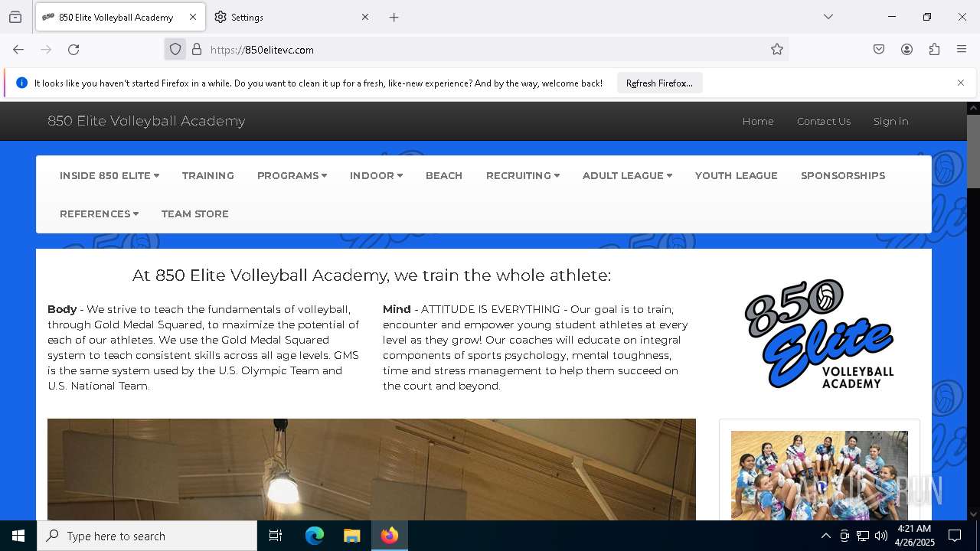
Task: Open the team group photo thumbnail
Action: coord(819,475)
